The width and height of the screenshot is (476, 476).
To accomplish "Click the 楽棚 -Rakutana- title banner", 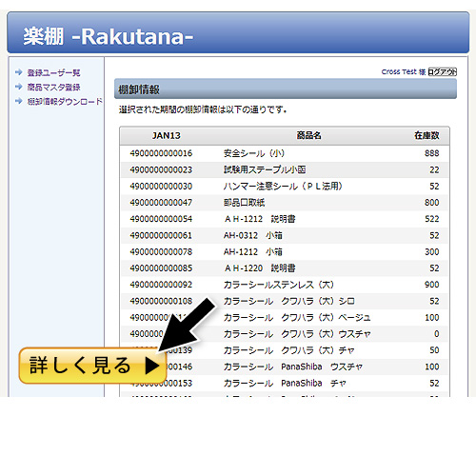I will (x=238, y=33).
